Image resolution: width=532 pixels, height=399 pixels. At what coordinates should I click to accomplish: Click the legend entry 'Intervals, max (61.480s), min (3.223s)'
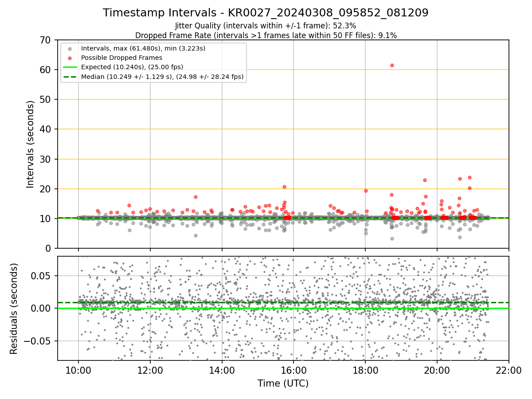(143, 48)
